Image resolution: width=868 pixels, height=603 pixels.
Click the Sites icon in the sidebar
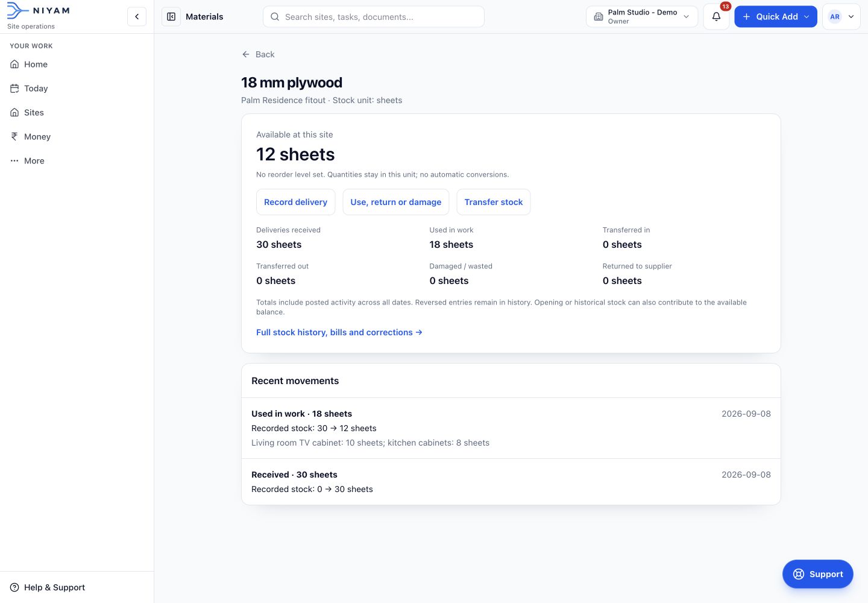pos(14,113)
